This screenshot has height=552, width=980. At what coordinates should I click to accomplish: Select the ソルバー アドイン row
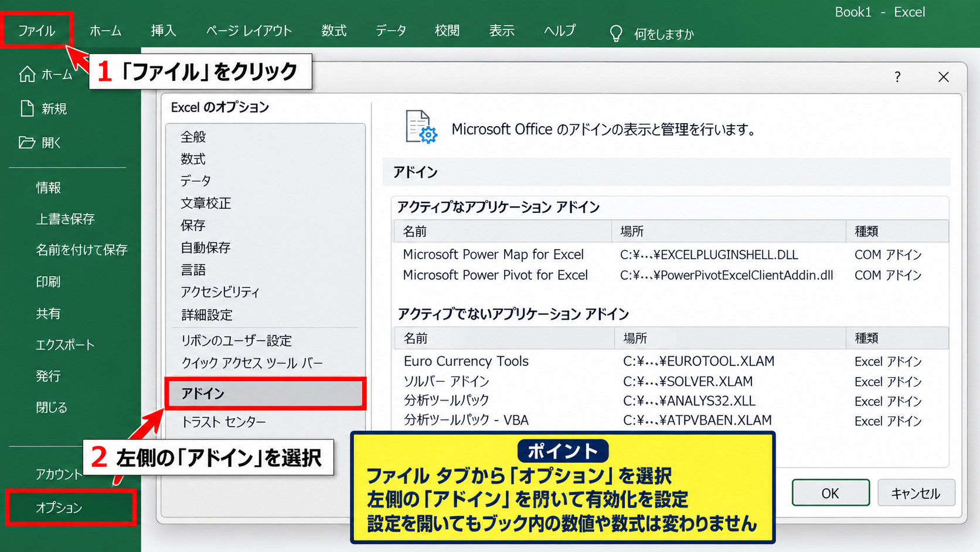coord(671,381)
